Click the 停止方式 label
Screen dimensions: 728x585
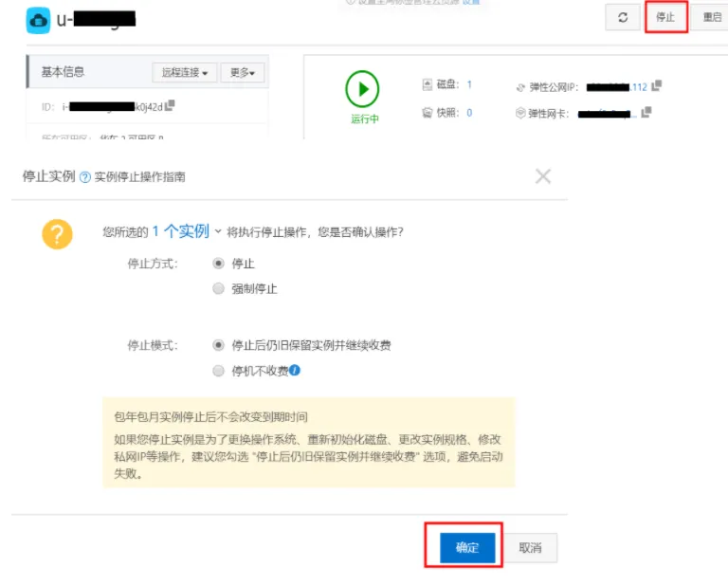click(153, 264)
